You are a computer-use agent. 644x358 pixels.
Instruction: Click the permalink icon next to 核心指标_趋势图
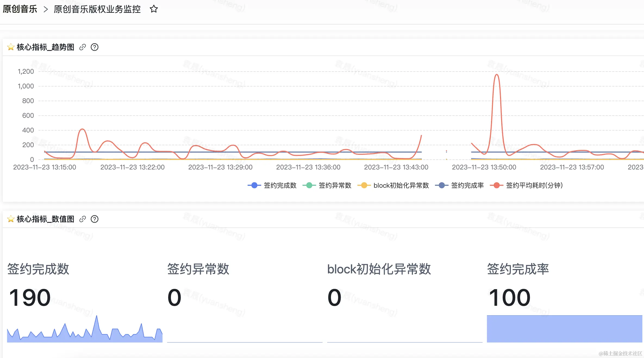click(x=82, y=47)
